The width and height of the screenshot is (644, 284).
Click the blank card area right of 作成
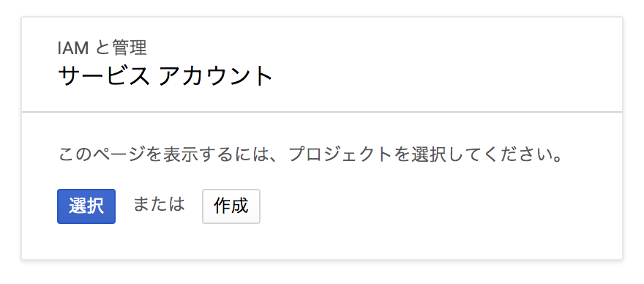[440, 206]
